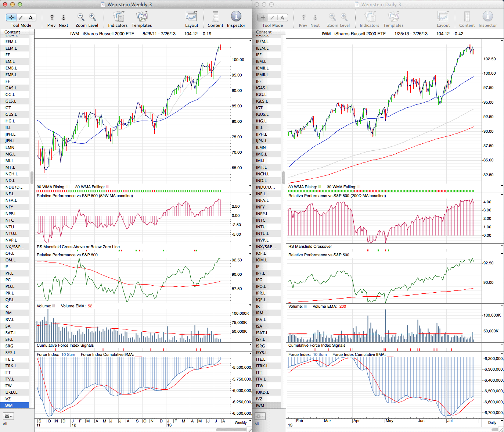Select IPG in the Weekly content list
This screenshot has width=504, height=432.
click(7, 280)
